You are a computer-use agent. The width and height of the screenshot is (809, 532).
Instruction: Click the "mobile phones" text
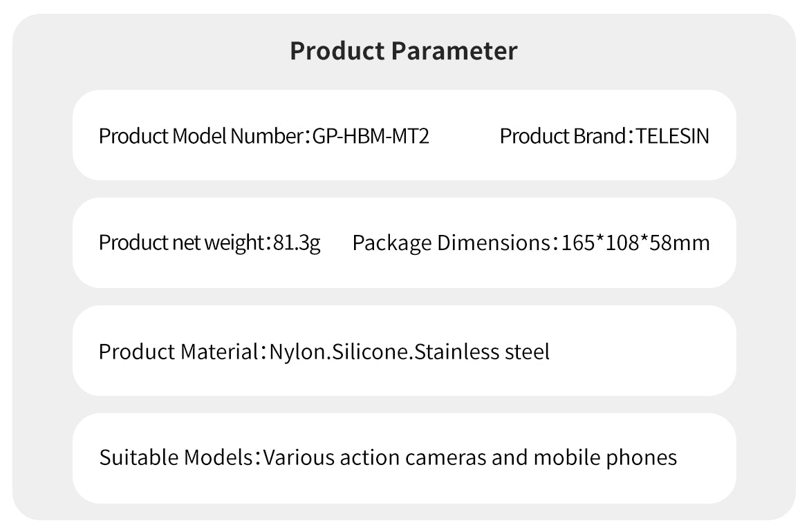[605, 457]
